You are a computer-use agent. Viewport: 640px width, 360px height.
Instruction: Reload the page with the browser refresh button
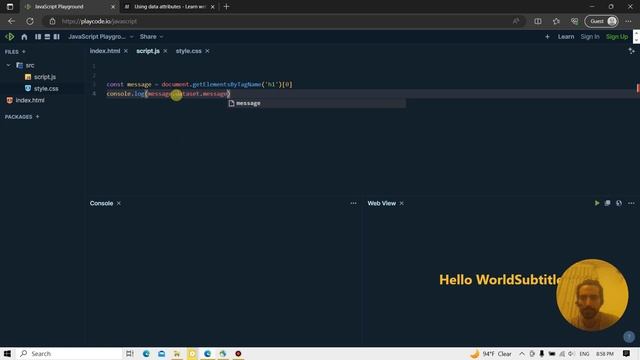tap(30, 21)
